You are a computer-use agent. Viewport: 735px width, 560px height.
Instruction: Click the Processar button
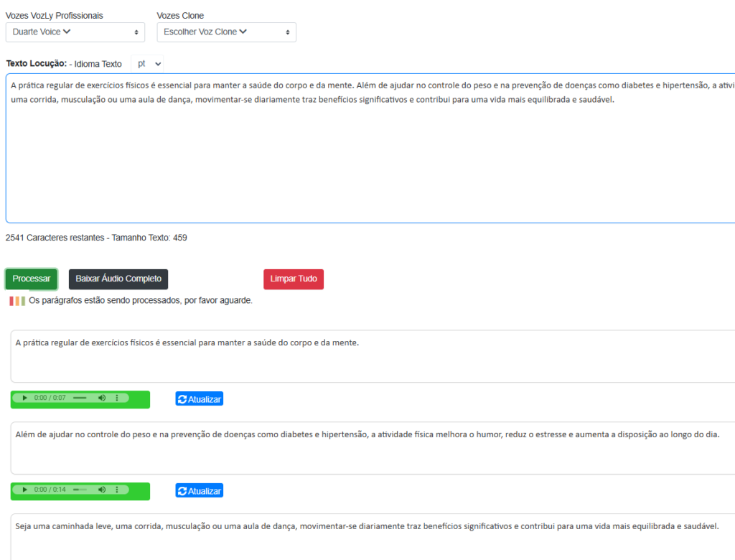point(32,279)
